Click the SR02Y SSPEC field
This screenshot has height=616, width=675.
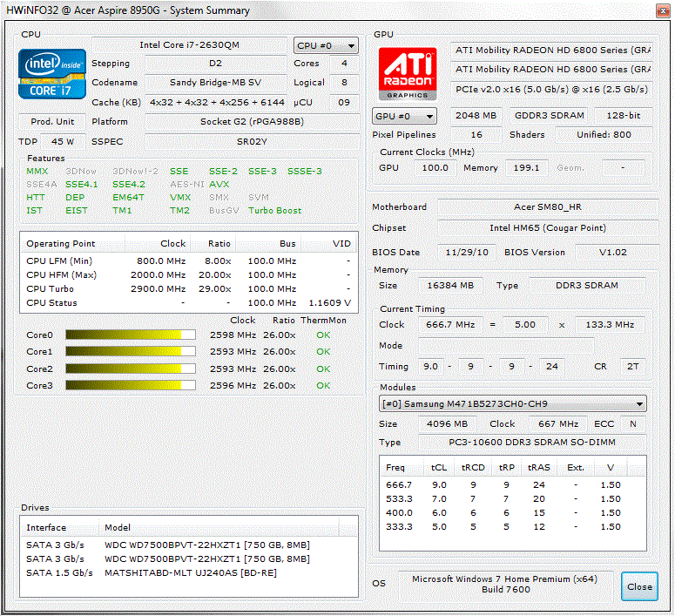(x=252, y=141)
